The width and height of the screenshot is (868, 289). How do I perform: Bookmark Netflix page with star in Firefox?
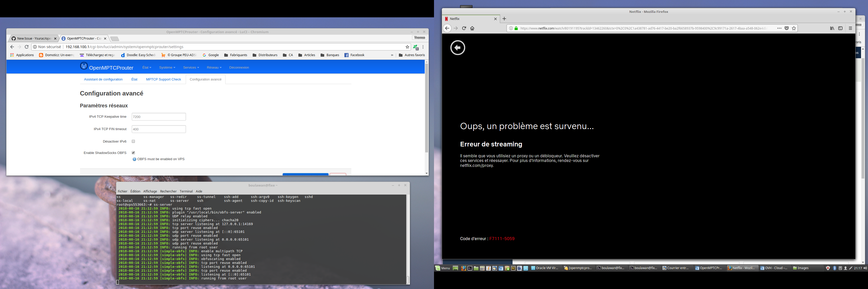pos(794,28)
